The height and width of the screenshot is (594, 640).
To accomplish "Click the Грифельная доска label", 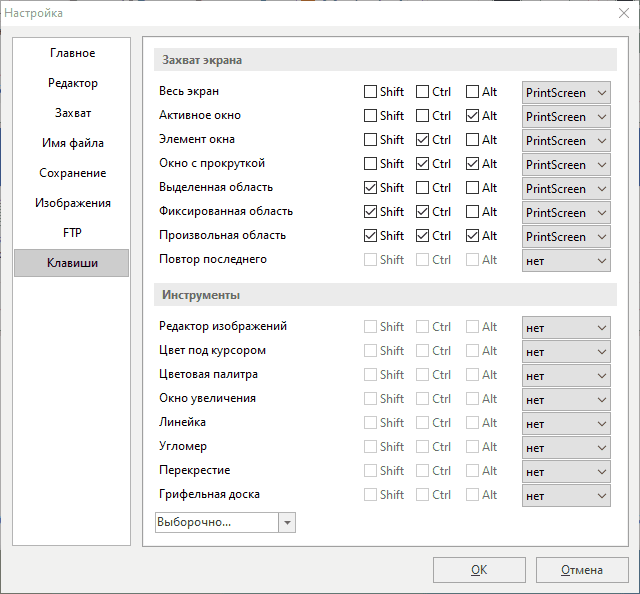I will coord(209,494).
